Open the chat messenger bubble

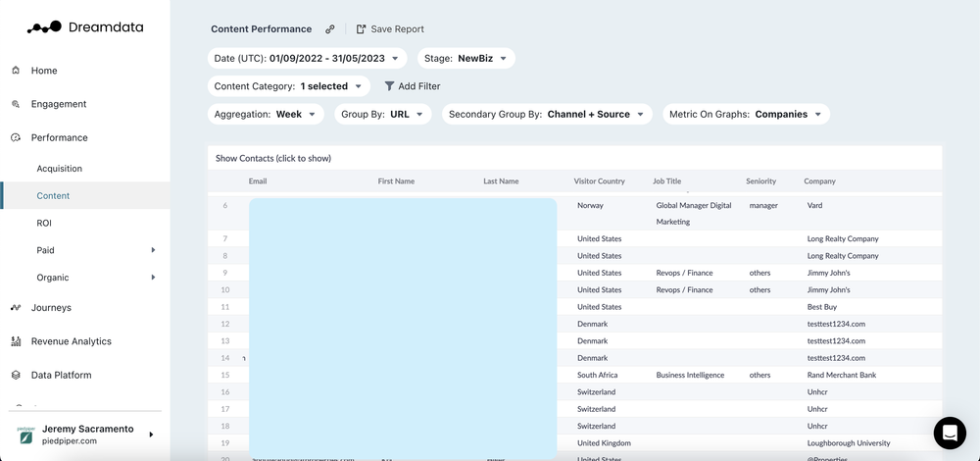950,433
